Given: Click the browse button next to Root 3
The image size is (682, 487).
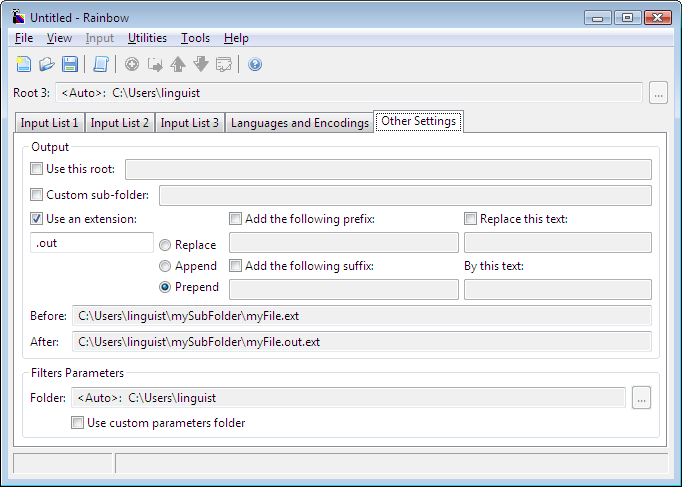Looking at the screenshot, I should (659, 93).
